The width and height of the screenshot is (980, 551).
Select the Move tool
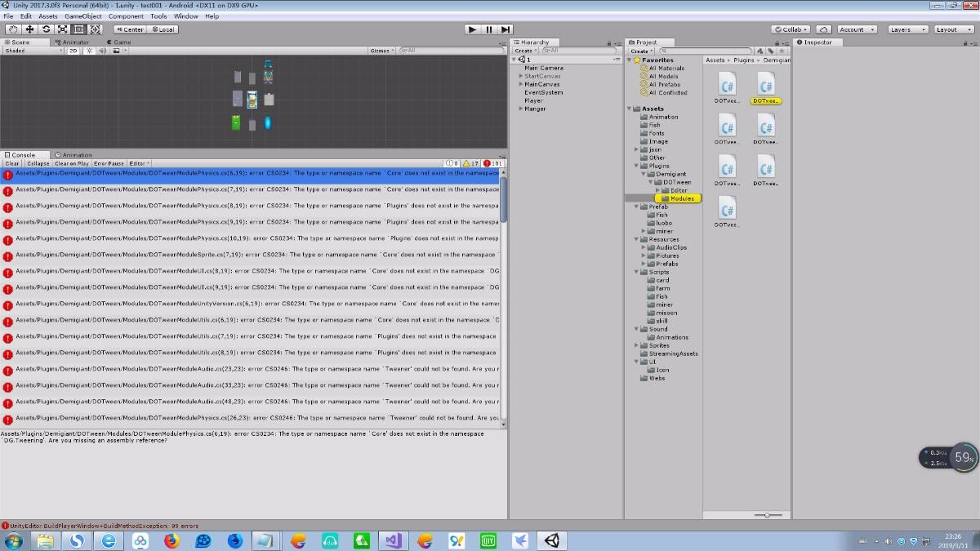tap(29, 29)
